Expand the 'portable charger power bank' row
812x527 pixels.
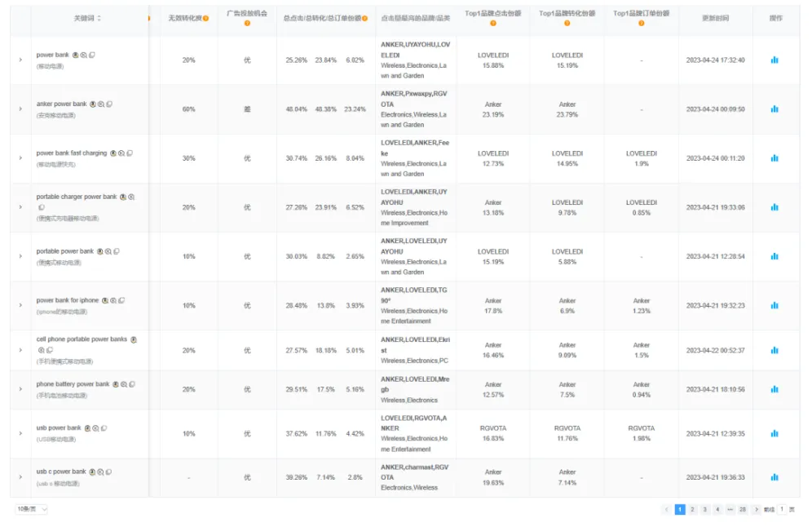pos(20,207)
